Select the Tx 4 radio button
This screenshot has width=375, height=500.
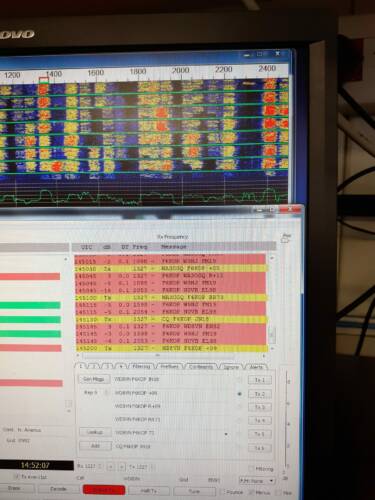(239, 421)
